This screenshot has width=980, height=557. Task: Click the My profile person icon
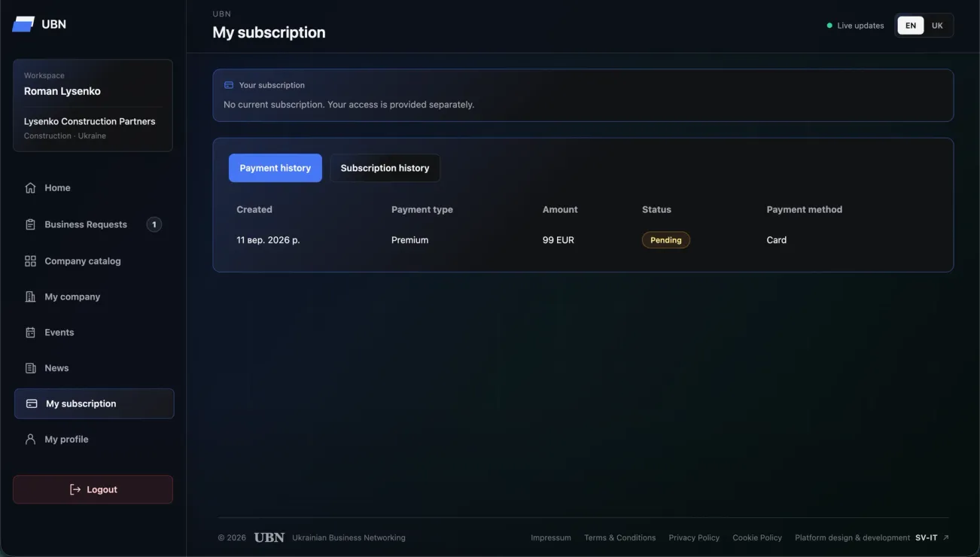click(x=30, y=440)
